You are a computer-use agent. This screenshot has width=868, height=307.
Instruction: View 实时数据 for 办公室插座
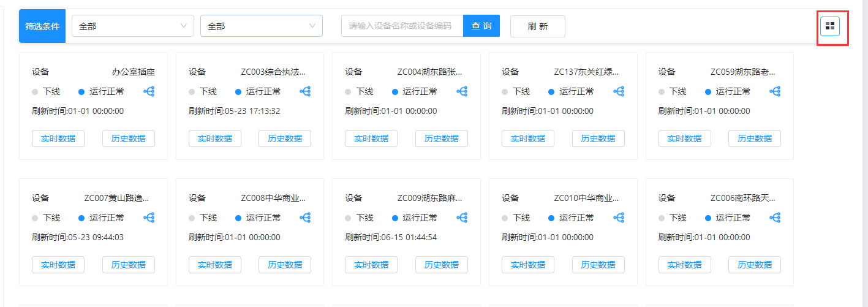point(58,138)
